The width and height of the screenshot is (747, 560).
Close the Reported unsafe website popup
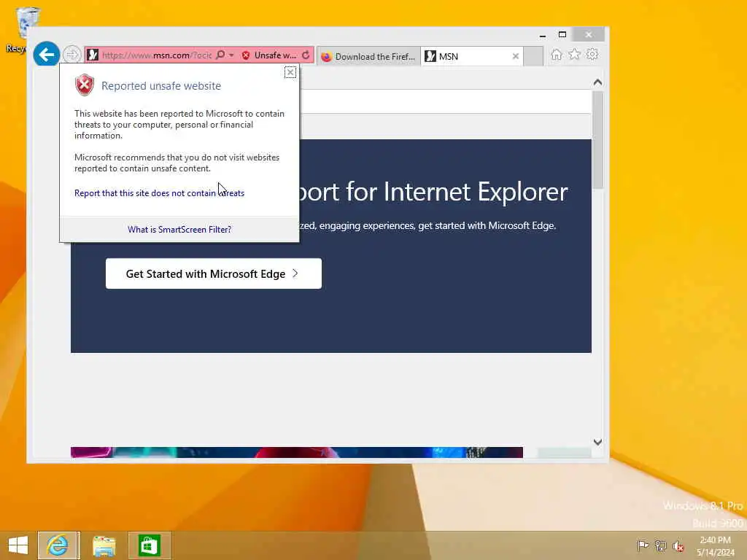click(x=290, y=72)
